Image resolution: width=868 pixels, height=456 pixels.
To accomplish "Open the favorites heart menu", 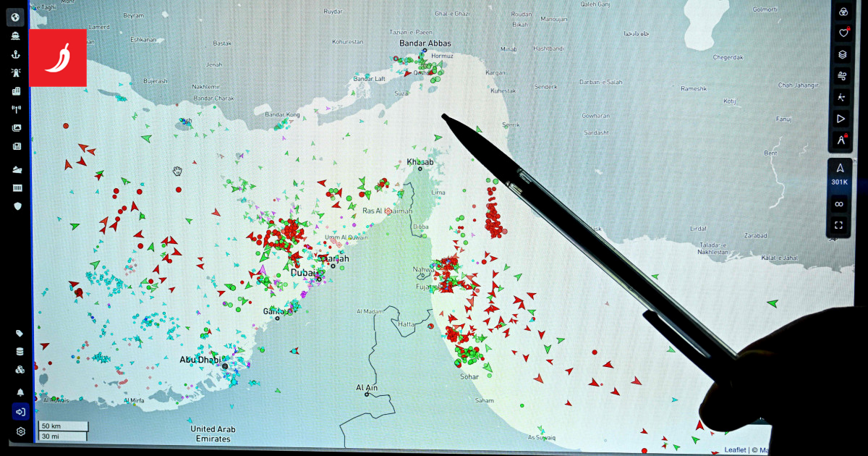I will pyautogui.click(x=842, y=33).
